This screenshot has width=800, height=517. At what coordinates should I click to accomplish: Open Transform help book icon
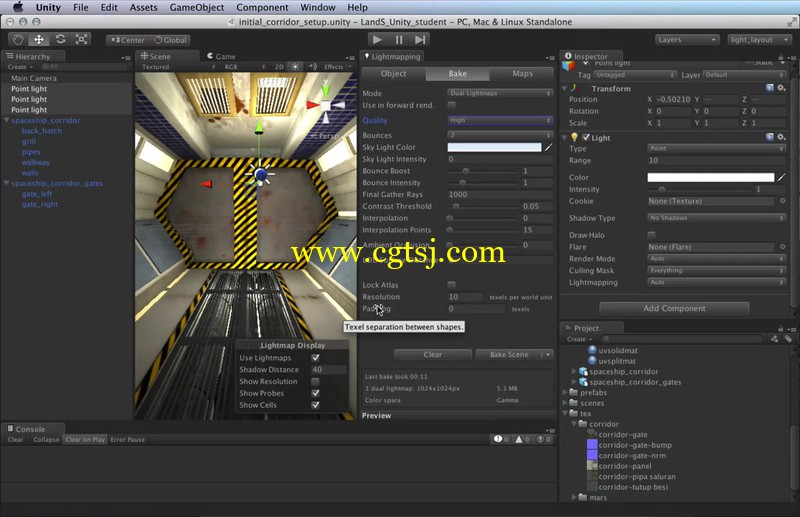tap(770, 88)
